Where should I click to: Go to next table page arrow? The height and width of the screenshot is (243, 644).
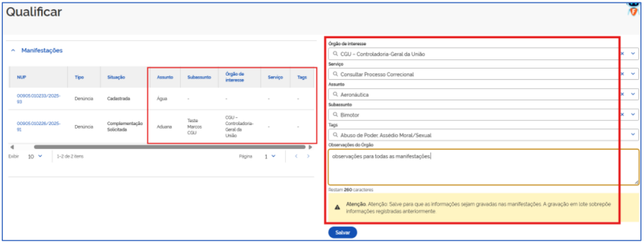point(308,157)
